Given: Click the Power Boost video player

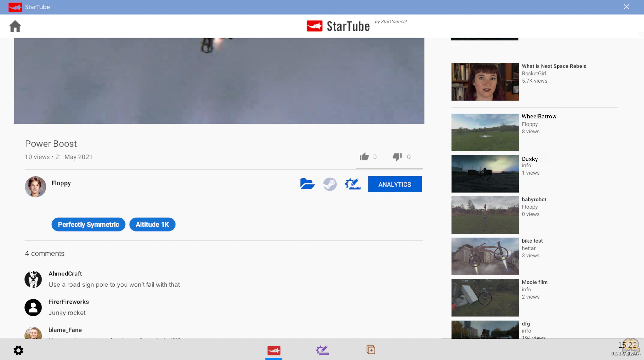Looking at the screenshot, I should [219, 81].
